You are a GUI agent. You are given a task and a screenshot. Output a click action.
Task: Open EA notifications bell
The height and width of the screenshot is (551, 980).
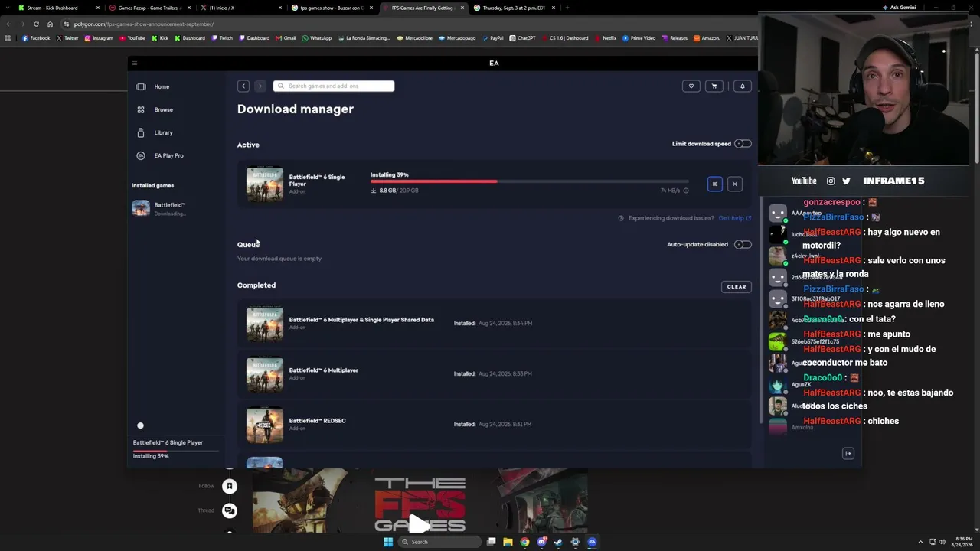(x=743, y=86)
